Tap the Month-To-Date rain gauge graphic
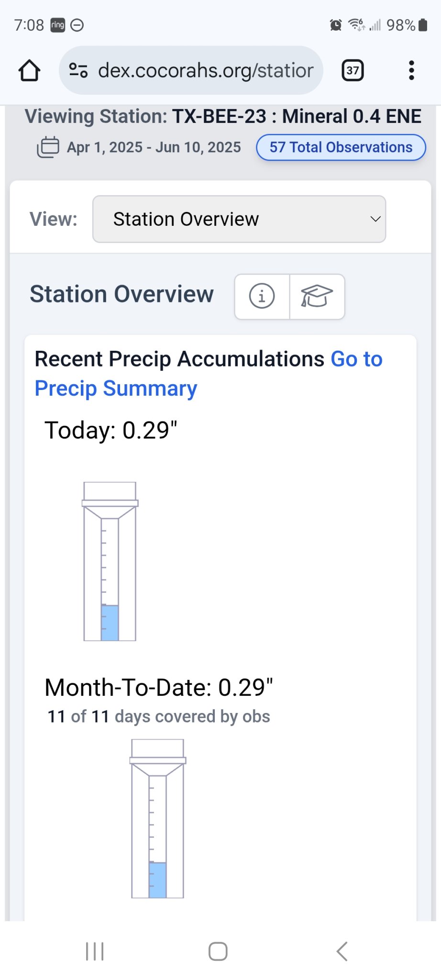 158,819
